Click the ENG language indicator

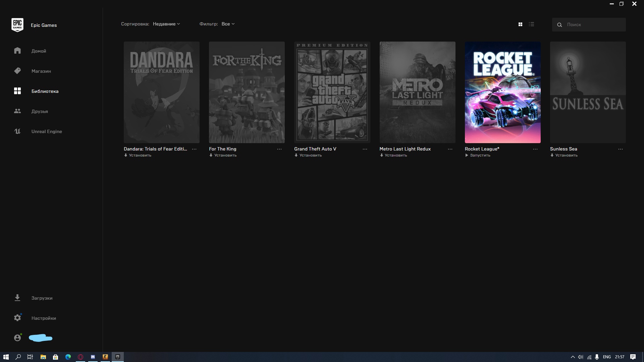point(607,357)
